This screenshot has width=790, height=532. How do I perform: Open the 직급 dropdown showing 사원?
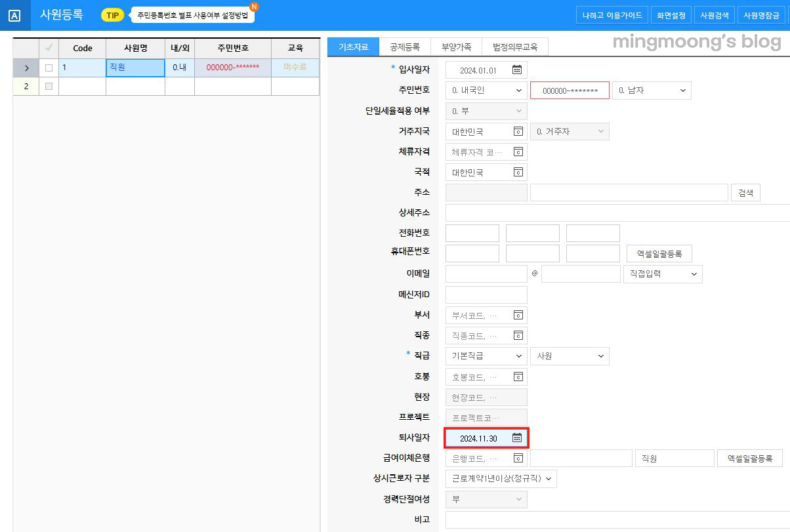click(x=570, y=356)
